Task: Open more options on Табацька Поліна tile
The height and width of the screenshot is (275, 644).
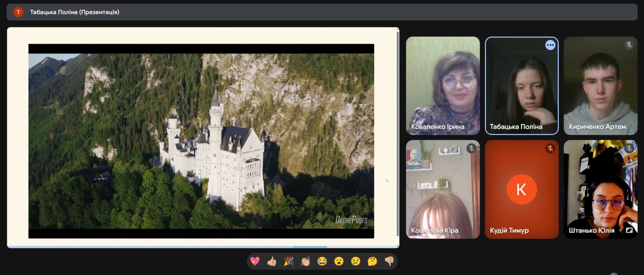Action: point(550,45)
